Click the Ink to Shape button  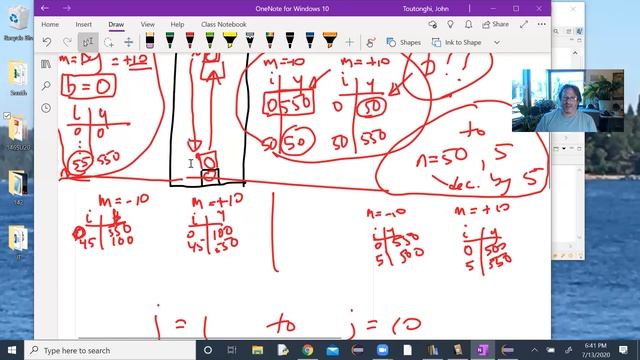pos(457,42)
